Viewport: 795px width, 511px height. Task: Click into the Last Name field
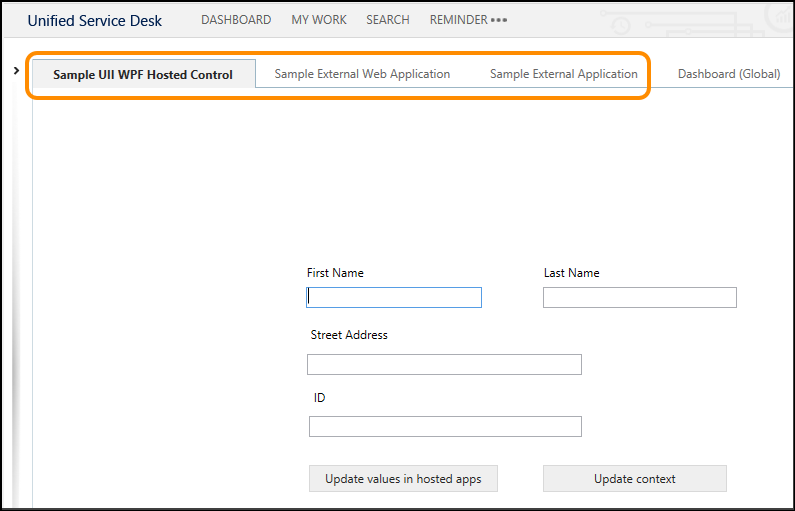coord(640,298)
